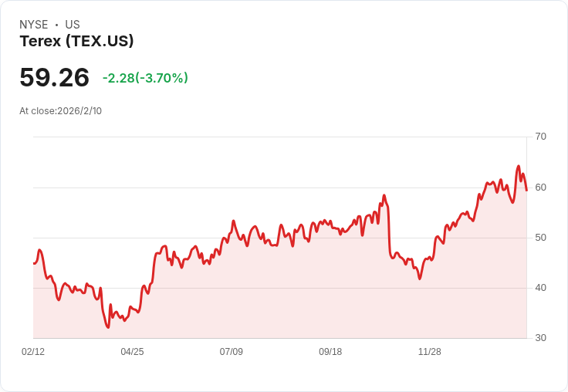Click the highest peak of the price line

[x=519, y=166]
